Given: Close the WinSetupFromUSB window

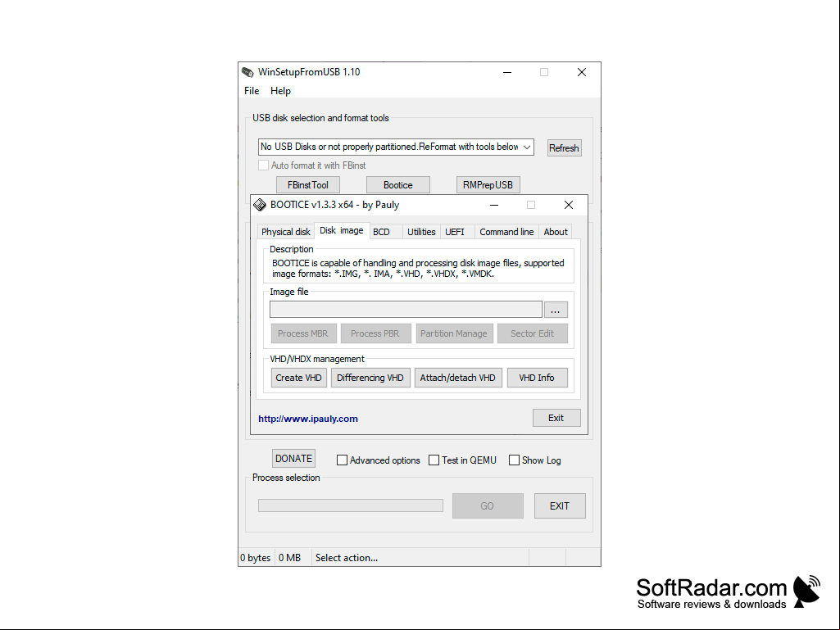Looking at the screenshot, I should coord(582,72).
